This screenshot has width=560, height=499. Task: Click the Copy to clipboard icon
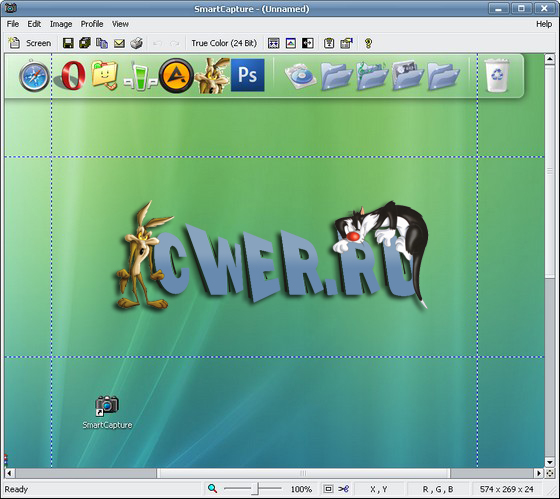pyautogui.click(x=102, y=43)
